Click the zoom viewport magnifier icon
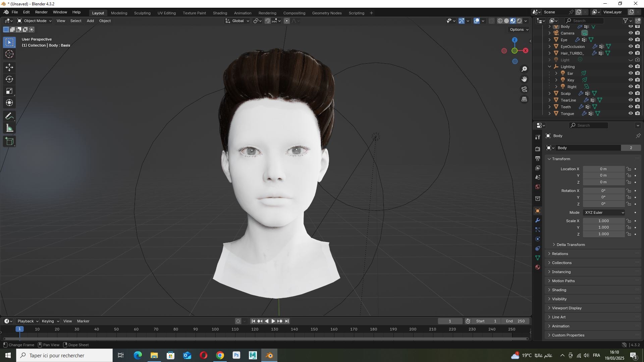This screenshot has width=644, height=362. click(x=524, y=69)
